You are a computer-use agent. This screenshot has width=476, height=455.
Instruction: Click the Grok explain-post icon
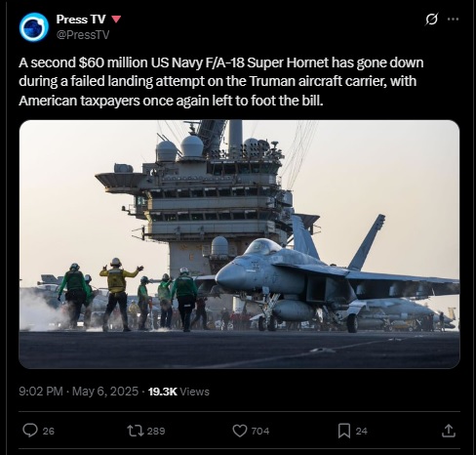(431, 20)
